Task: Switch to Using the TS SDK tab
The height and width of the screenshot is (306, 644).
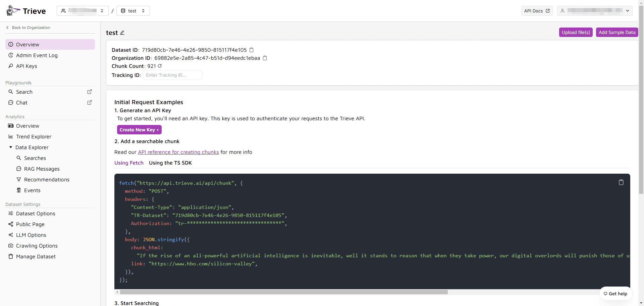Action: coord(170,163)
